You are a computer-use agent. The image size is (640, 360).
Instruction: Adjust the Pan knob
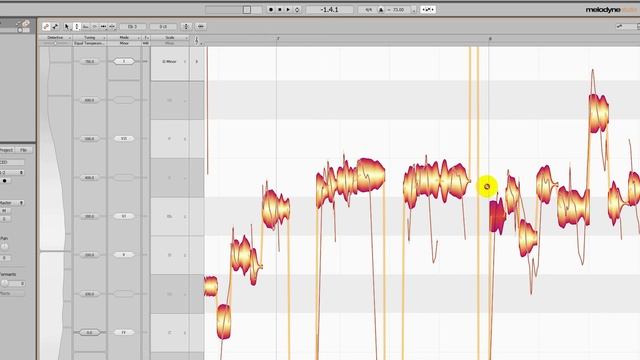(4, 247)
